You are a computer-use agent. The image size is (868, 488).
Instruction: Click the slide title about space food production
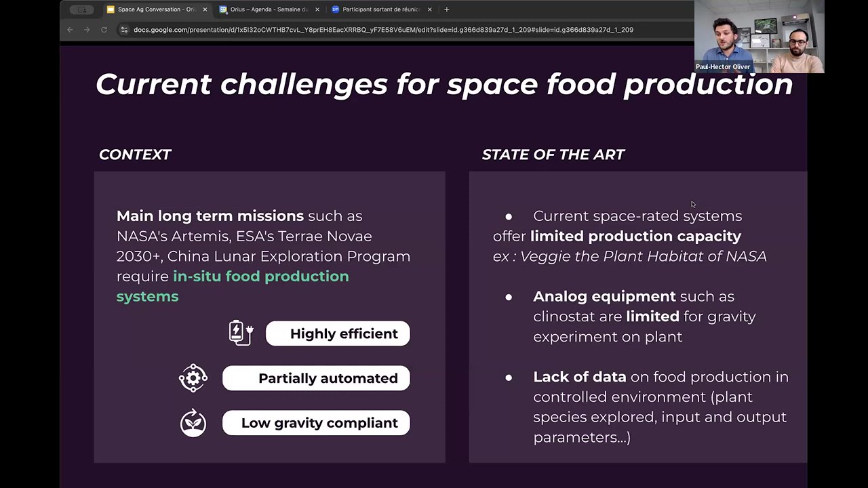click(x=444, y=84)
